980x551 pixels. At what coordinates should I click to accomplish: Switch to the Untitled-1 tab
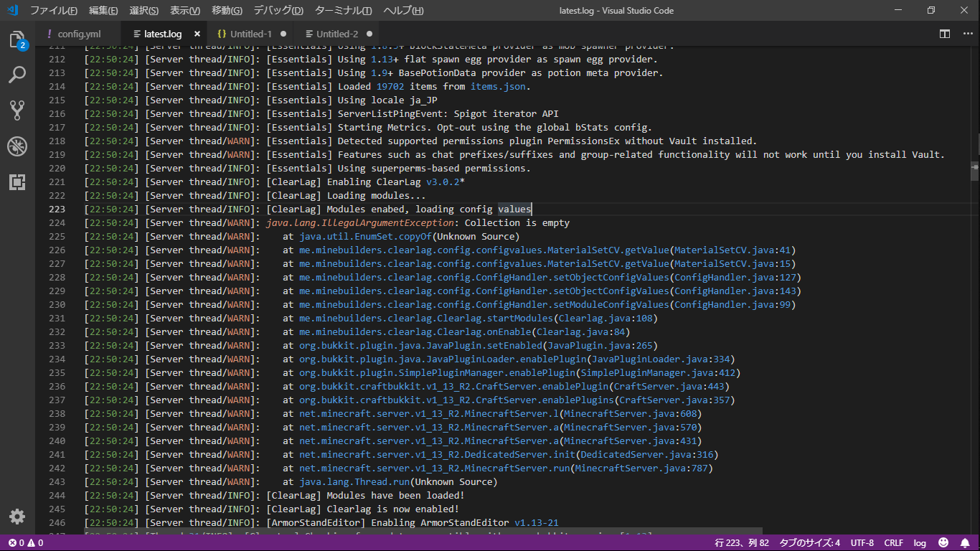[251, 34]
